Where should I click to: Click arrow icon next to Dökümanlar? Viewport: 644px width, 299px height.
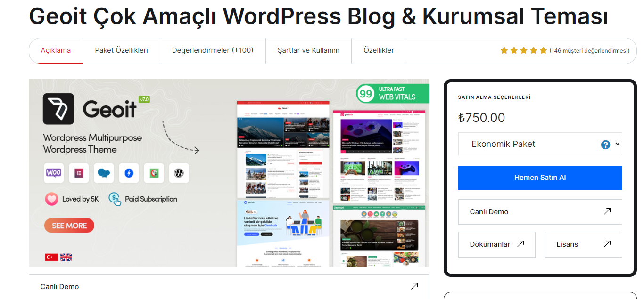(x=520, y=244)
